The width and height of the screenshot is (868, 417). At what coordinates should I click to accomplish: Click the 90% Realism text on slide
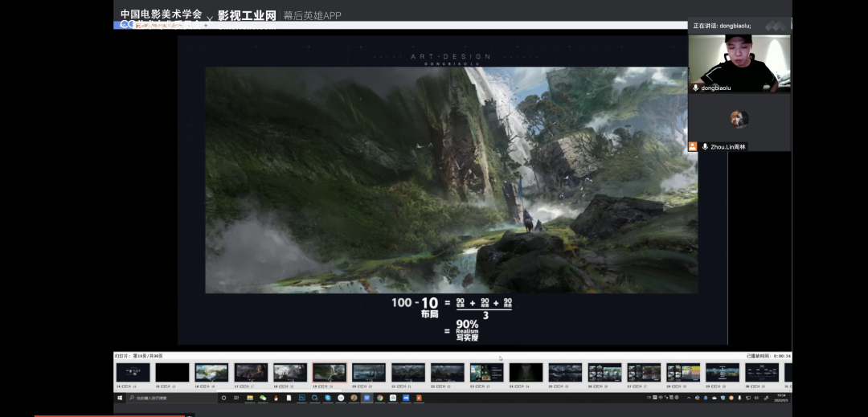pos(467,330)
